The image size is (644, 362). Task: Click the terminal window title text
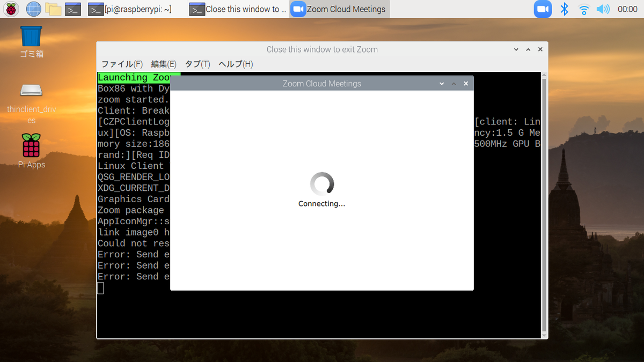coord(322,49)
